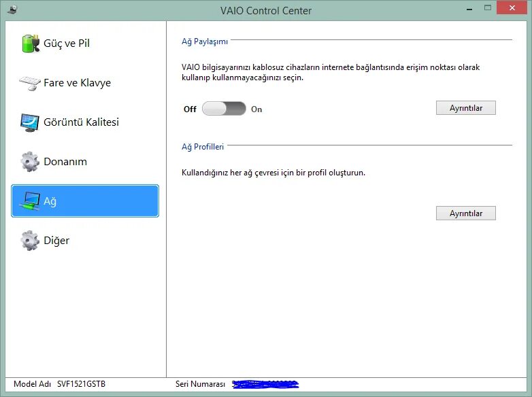This screenshot has width=532, height=397.
Task: Click the text starting with 'VAIO bilgisayarınızı kablosuz'
Action: (331, 72)
